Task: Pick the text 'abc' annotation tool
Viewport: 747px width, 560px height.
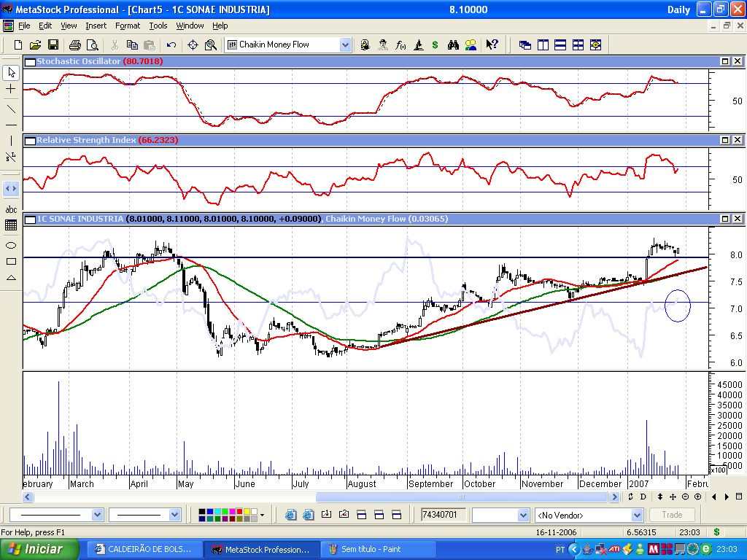Action: [x=11, y=209]
